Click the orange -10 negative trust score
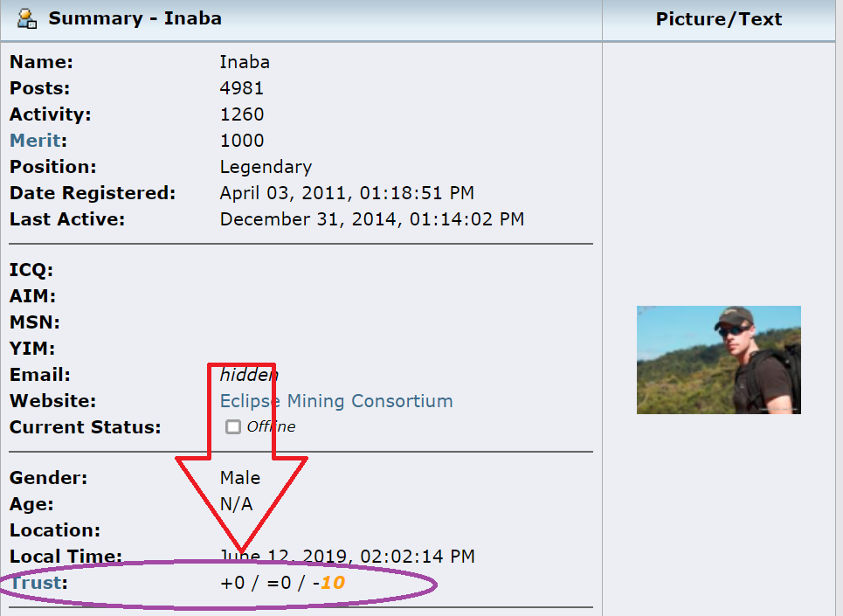This screenshot has height=616, width=843. (x=332, y=582)
